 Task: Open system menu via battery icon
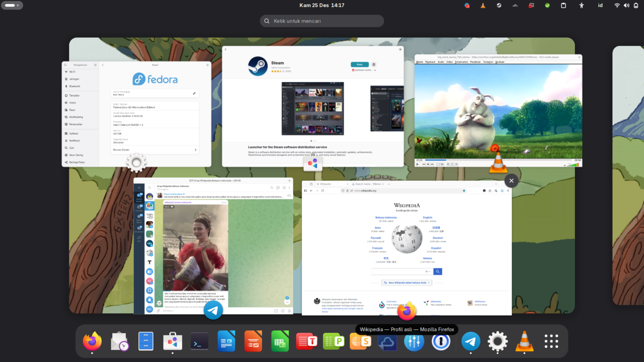point(635,6)
